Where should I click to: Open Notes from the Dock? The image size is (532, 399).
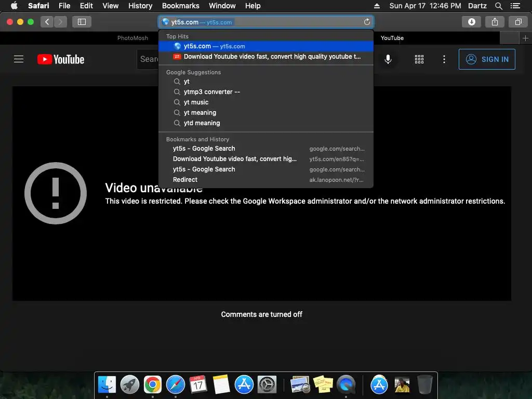(x=221, y=385)
